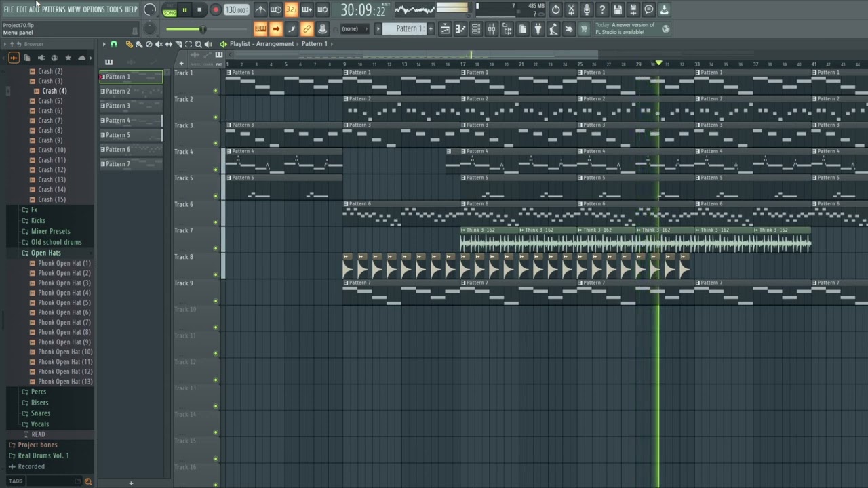
Task: Expand the Fx folder in browser
Action: point(34,210)
